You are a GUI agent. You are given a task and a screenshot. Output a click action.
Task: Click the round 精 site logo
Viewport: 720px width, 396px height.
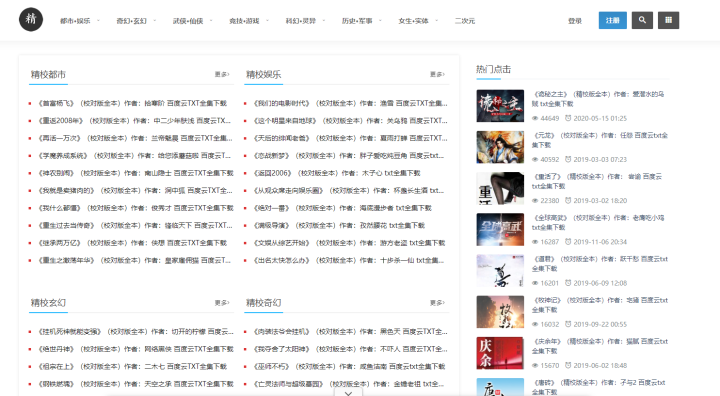click(x=31, y=19)
